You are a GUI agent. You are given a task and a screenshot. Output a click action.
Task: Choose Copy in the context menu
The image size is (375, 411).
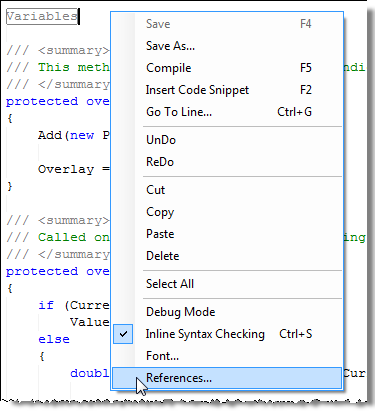point(227,212)
